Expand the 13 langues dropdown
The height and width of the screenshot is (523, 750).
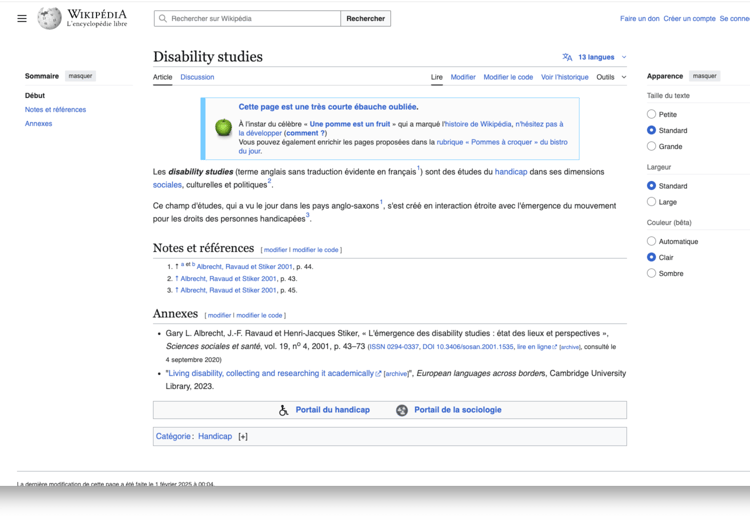click(602, 57)
